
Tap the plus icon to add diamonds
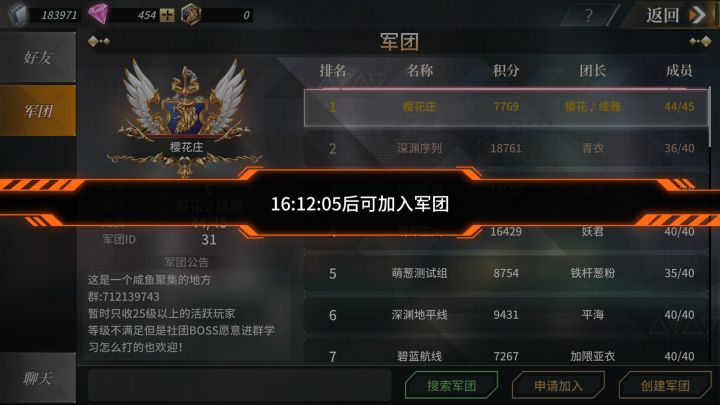167,16
